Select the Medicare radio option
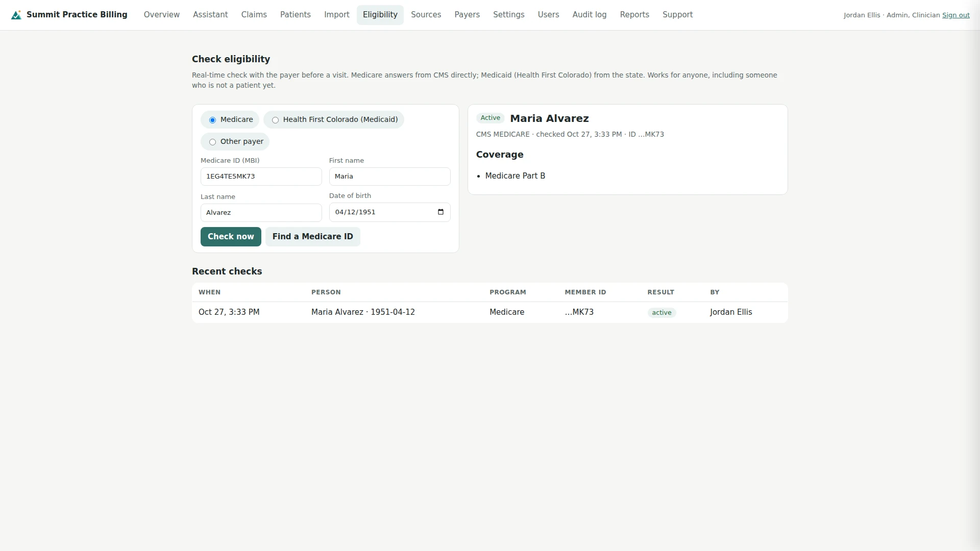 point(212,120)
